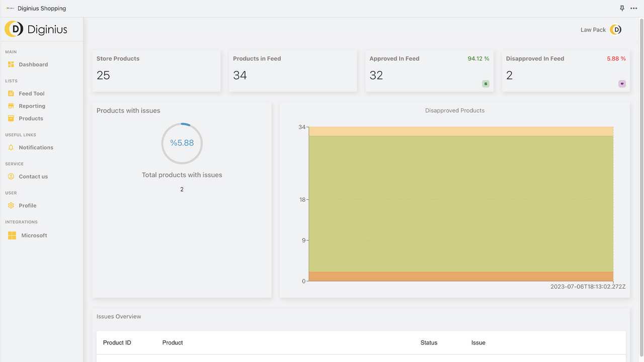
Task: Toggle the pin icon in the title bar
Action: tap(622, 8)
